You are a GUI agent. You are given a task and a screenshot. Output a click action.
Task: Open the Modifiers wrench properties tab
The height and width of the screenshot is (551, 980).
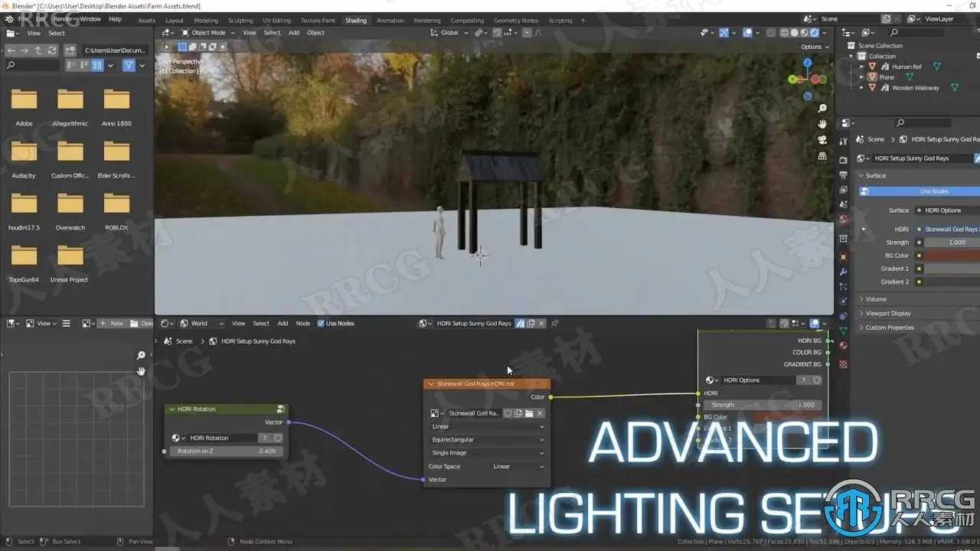[x=843, y=272]
